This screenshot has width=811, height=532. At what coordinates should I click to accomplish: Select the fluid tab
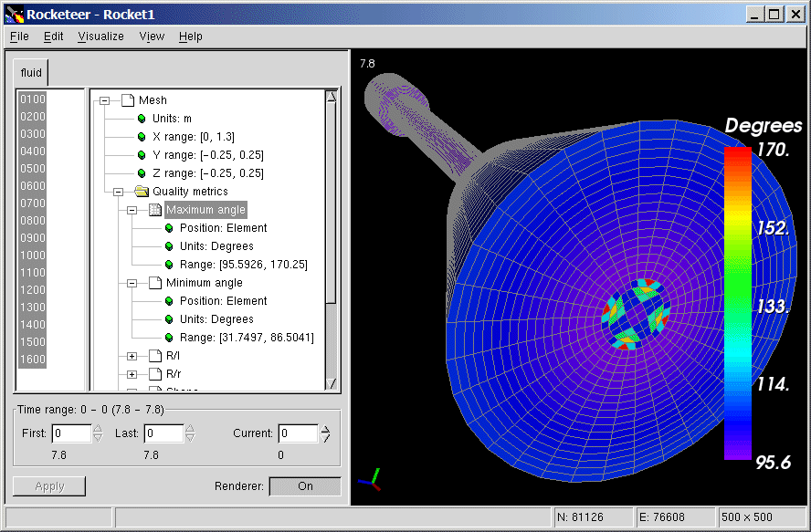click(31, 73)
